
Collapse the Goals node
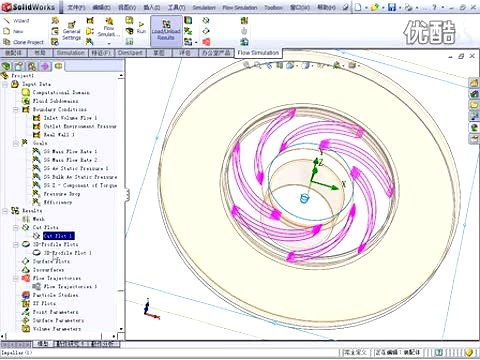coord(15,143)
